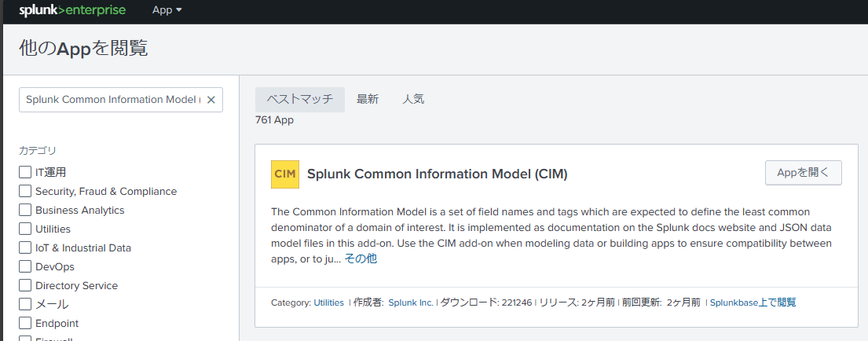This screenshot has height=341, width=868.
Task: Open Splunk Common Information Model title
Action: click(x=438, y=174)
